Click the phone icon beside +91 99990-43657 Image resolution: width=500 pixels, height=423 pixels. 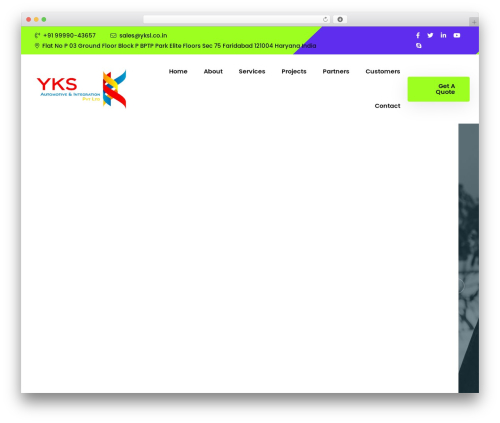pos(37,35)
